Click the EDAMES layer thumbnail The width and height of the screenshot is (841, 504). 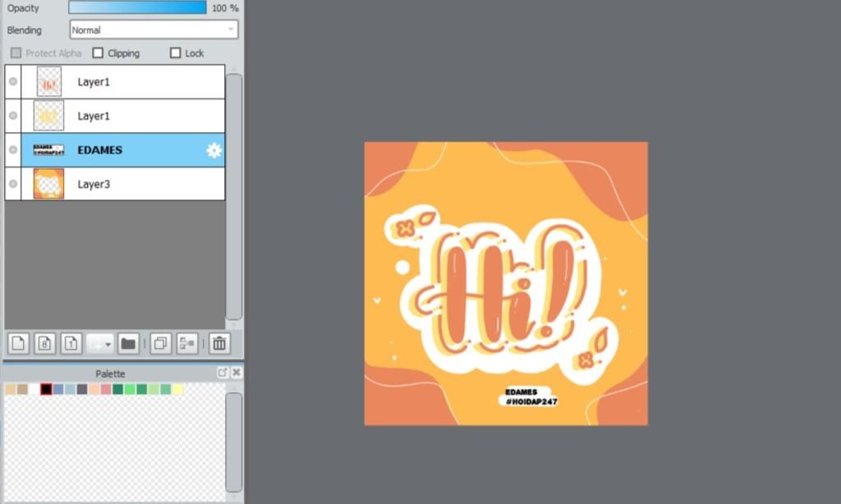[x=48, y=150]
